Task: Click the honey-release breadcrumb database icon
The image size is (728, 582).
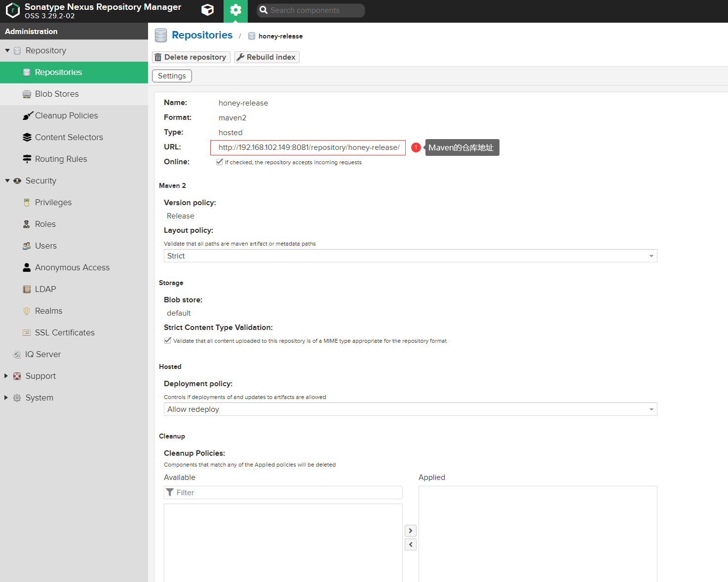Action: [252, 36]
